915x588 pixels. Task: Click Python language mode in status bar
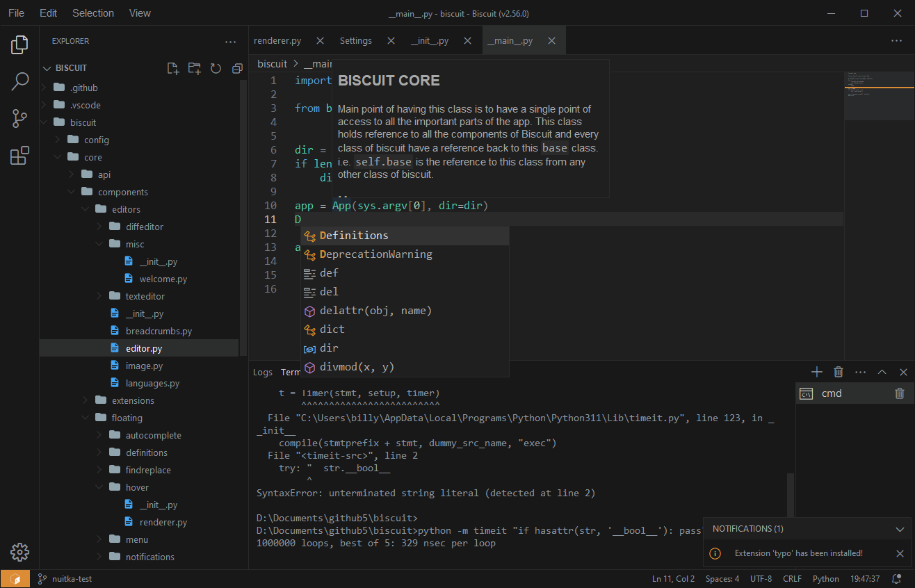coord(826,578)
